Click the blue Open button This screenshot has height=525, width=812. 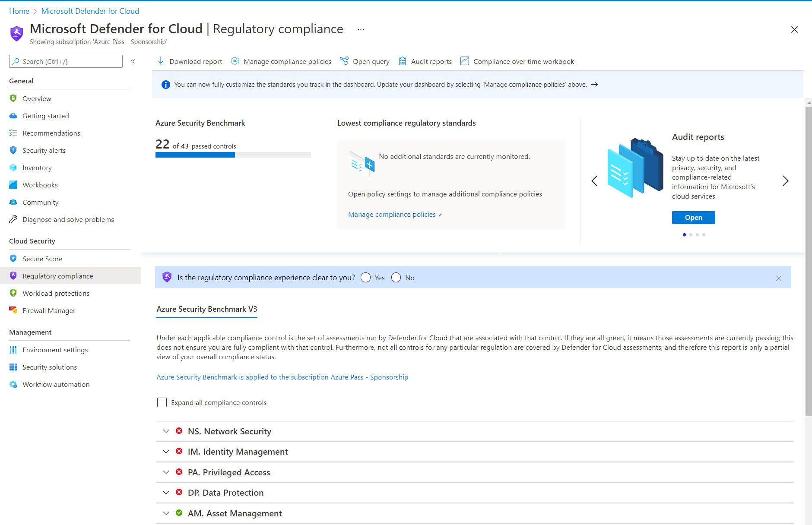694,218
